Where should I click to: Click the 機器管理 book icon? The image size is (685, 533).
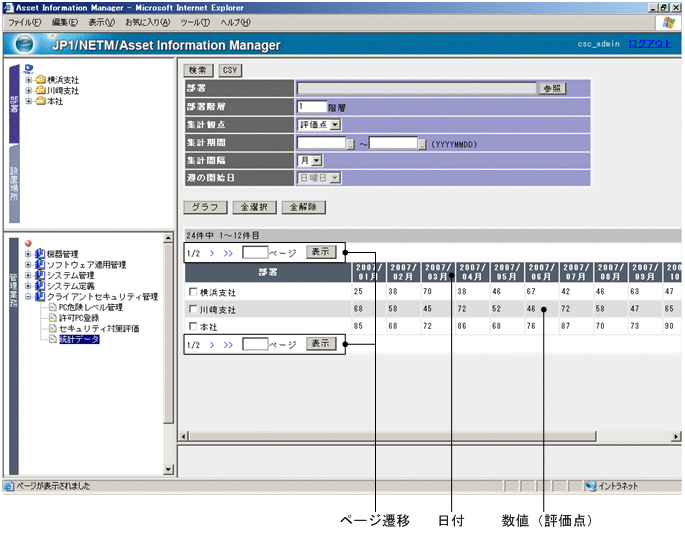(40, 253)
